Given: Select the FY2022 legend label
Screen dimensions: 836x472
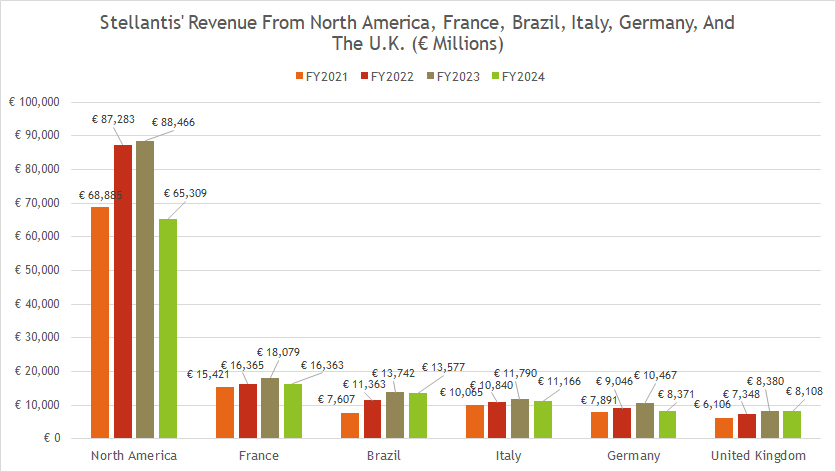Looking at the screenshot, I should (392, 77).
